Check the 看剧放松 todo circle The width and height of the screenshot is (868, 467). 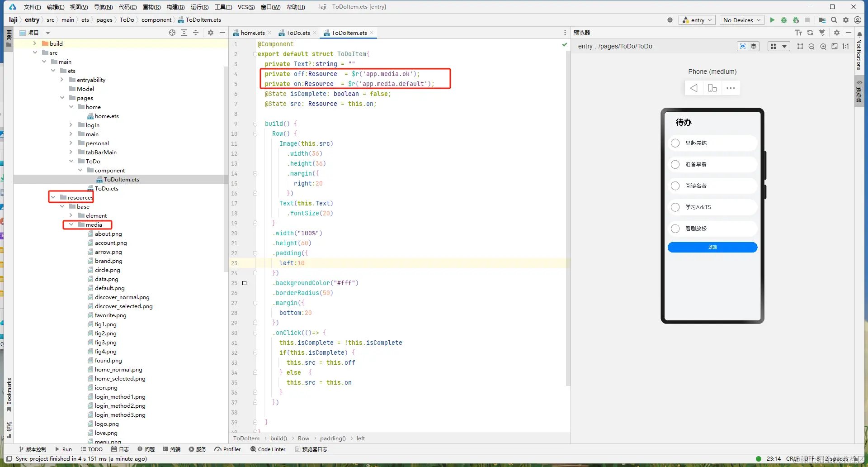[x=675, y=229]
